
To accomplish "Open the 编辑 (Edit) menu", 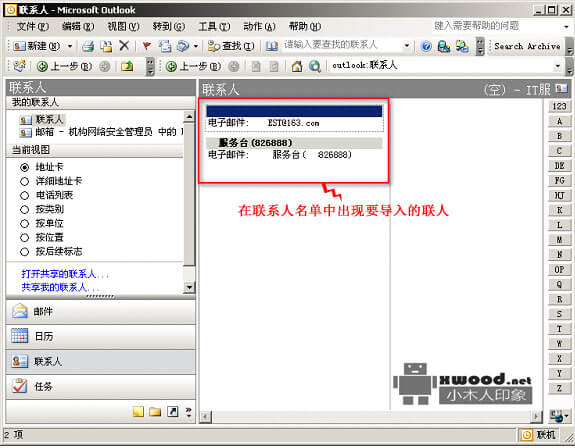I will pos(78,26).
